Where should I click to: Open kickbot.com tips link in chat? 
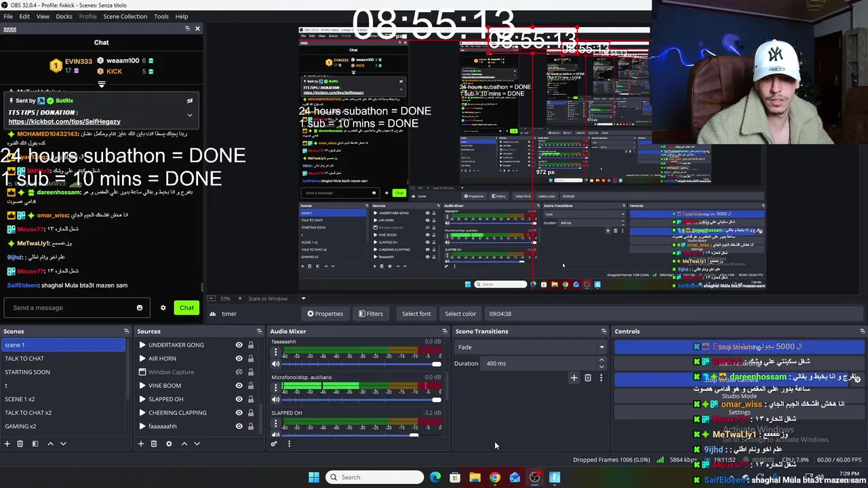point(64,121)
